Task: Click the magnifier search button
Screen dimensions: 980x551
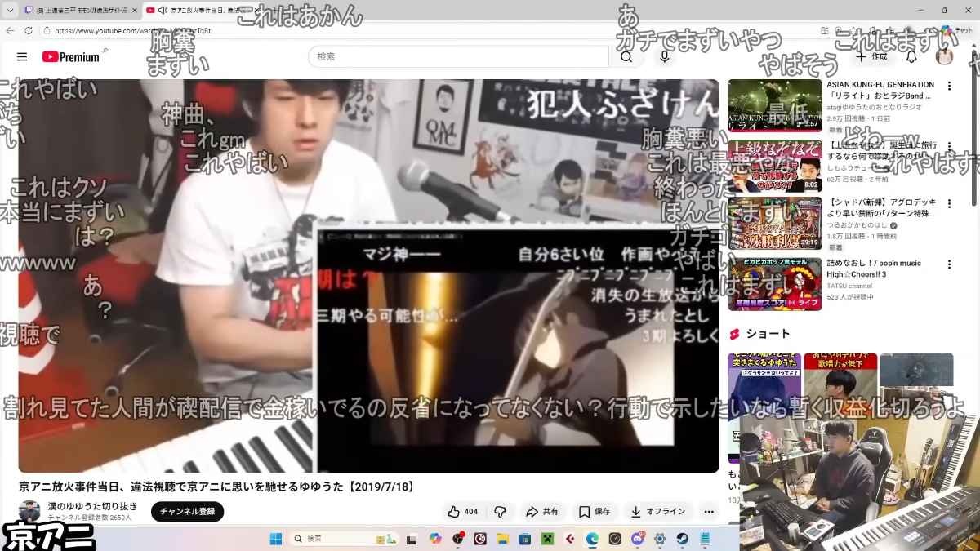Action: click(x=626, y=56)
